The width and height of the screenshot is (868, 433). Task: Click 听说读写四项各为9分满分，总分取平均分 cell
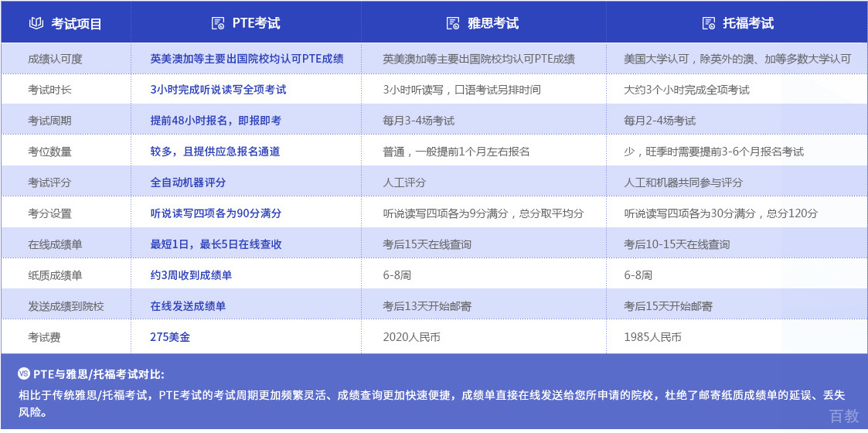[483, 213]
